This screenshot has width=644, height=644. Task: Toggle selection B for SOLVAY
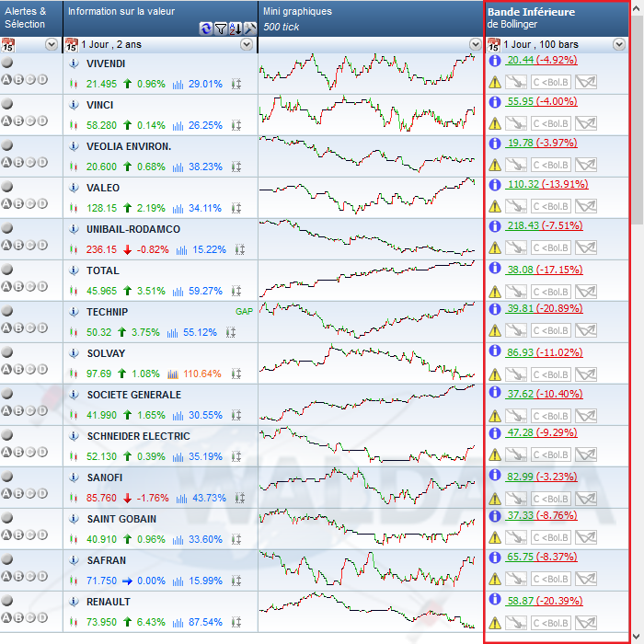point(18,369)
